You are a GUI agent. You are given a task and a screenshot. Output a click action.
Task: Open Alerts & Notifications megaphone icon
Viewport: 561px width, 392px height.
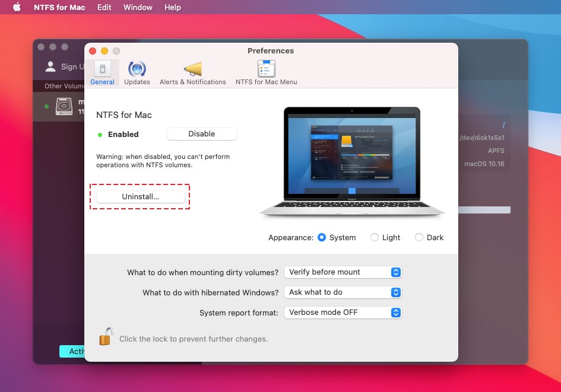pos(192,69)
